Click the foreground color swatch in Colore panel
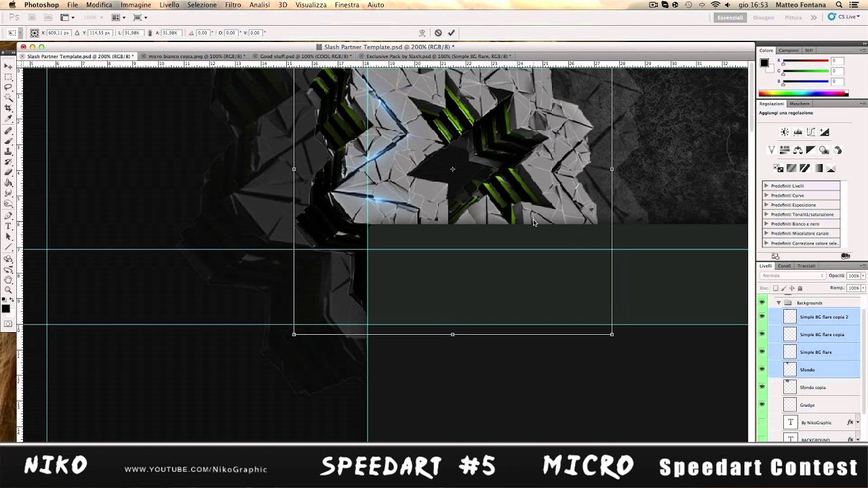Screen dimensions: 868x488 click(764, 63)
